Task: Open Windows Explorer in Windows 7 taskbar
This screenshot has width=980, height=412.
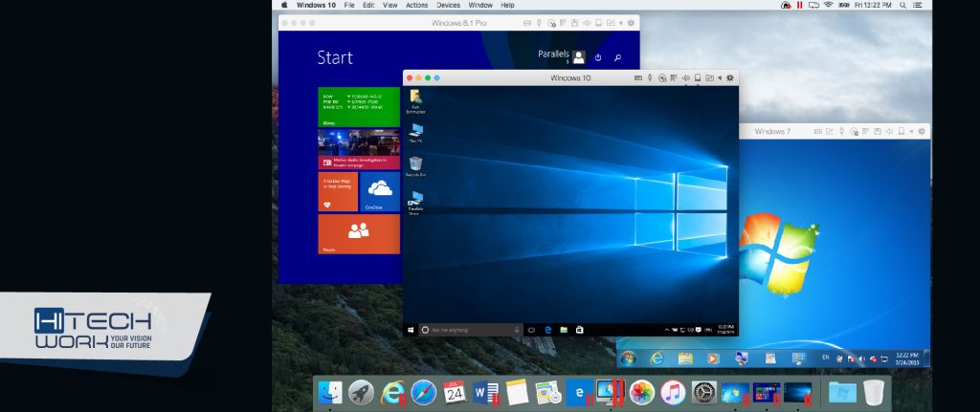Action: point(685,358)
